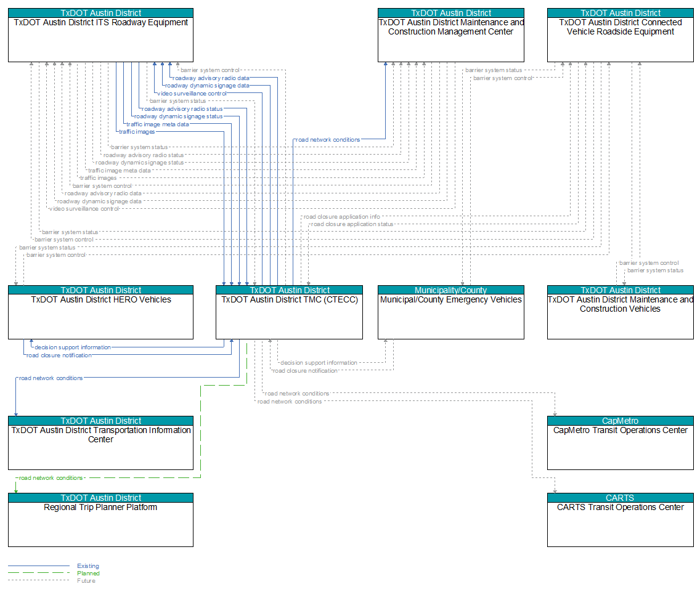
Task: Select 'TxDOT Austin District Connected Vehicle Roadside Equipment' title
Action: [x=621, y=26]
